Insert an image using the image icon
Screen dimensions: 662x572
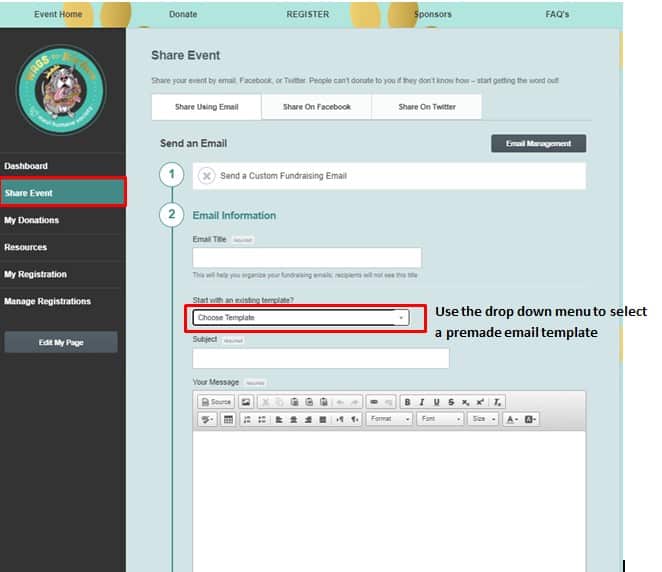point(246,402)
